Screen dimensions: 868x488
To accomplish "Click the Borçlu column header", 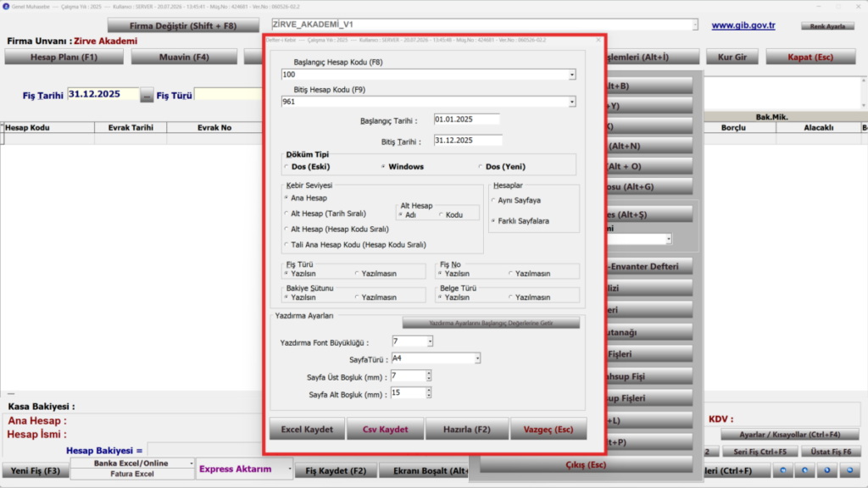I will tap(739, 127).
